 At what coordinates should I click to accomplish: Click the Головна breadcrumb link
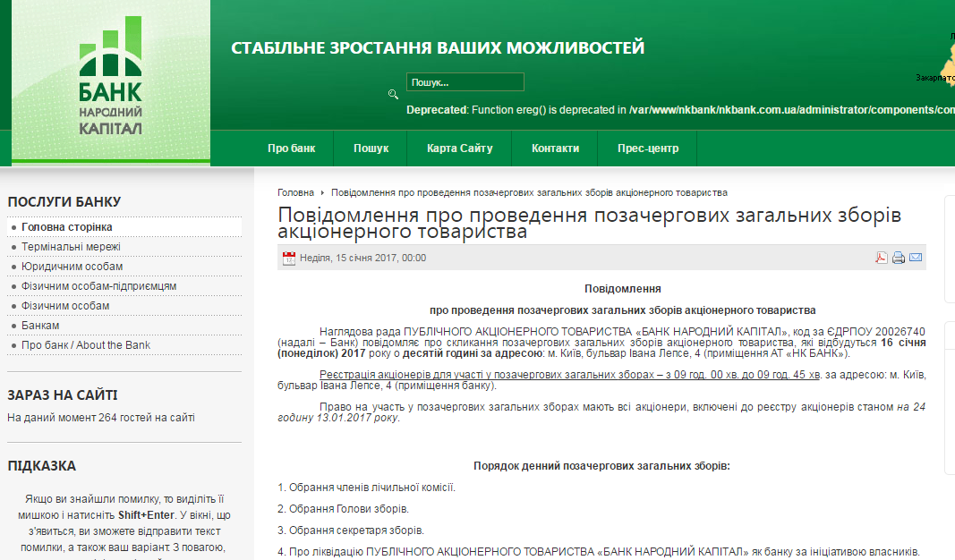(295, 192)
